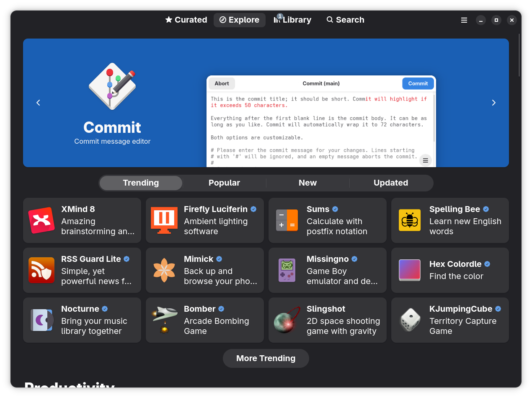The width and height of the screenshot is (532, 398).
Task: Click the Sums calculator icon
Action: (287, 220)
